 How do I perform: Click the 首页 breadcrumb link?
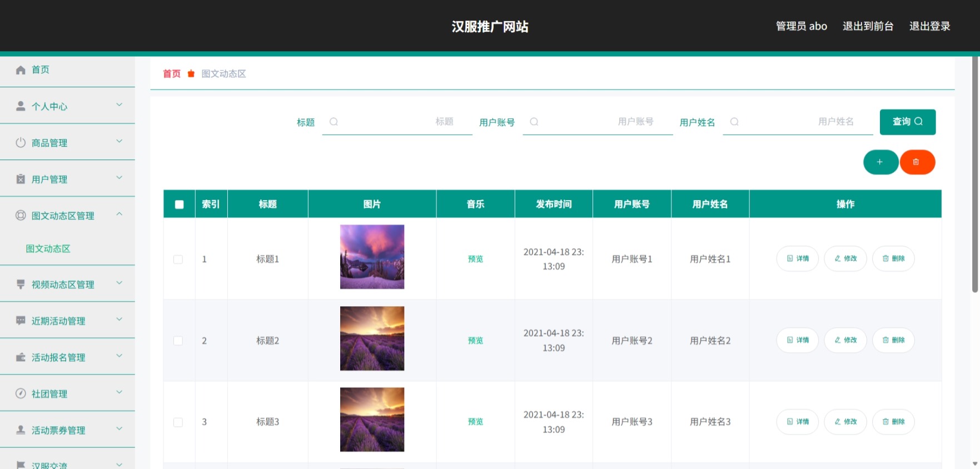coord(172,73)
